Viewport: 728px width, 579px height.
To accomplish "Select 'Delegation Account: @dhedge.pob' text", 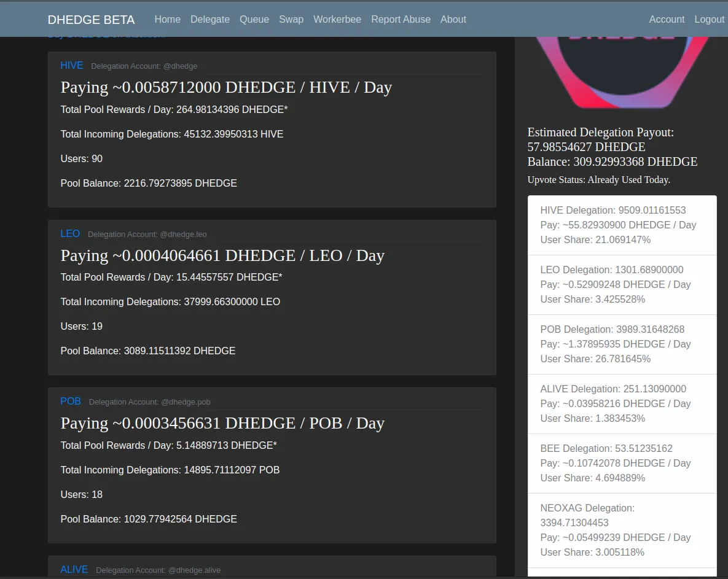I will (x=149, y=402).
